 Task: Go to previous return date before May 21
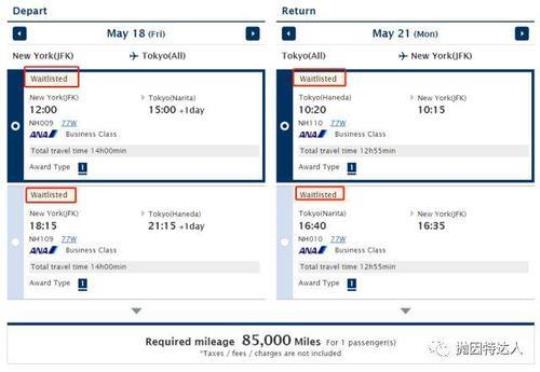click(x=289, y=34)
